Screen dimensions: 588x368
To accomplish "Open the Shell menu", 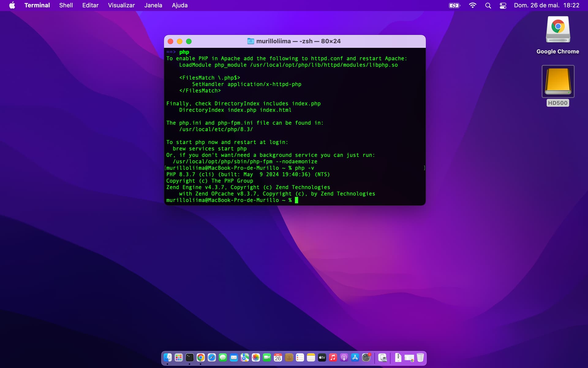I will (x=66, y=5).
